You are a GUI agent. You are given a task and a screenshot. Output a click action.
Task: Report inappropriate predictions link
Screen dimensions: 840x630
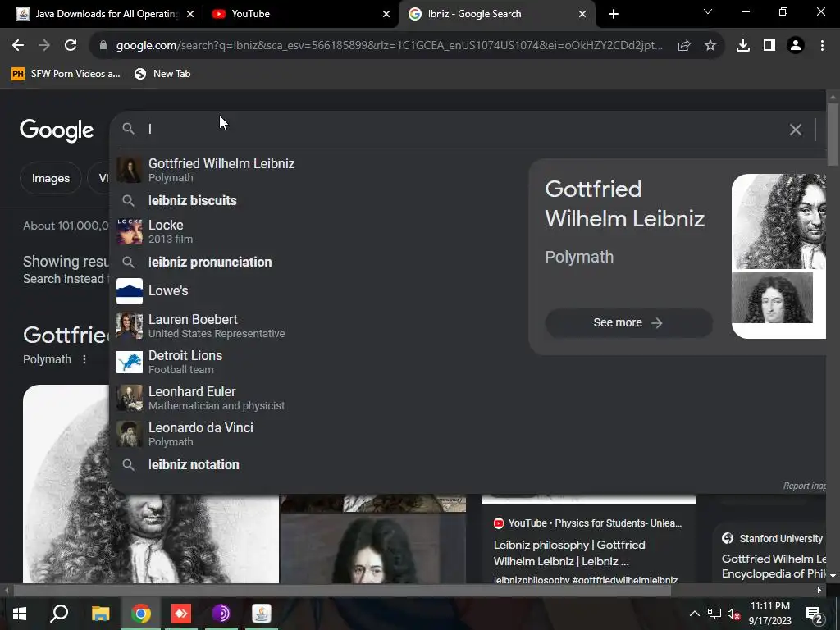(x=804, y=486)
